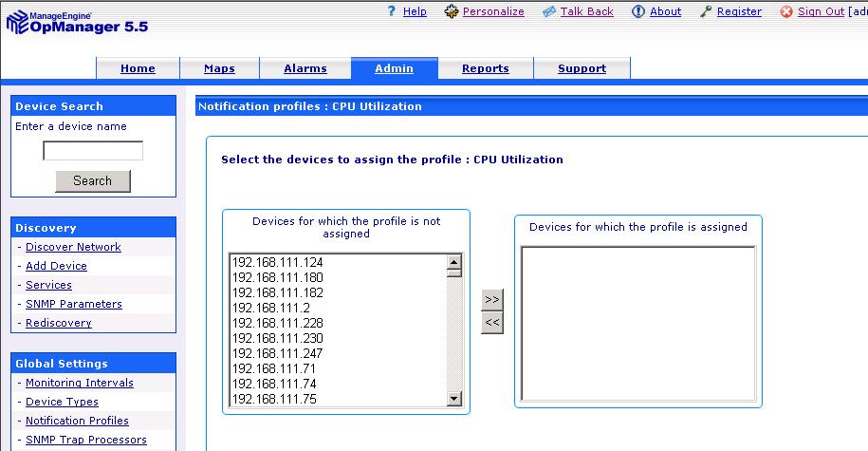Click the About info icon
This screenshot has width=868, height=451.
[x=638, y=11]
